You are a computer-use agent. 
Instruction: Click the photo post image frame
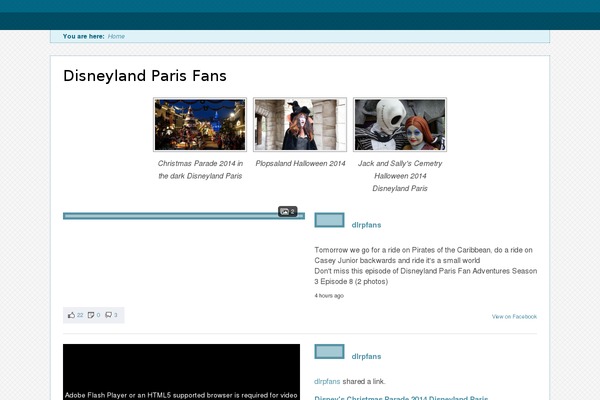pos(184,216)
